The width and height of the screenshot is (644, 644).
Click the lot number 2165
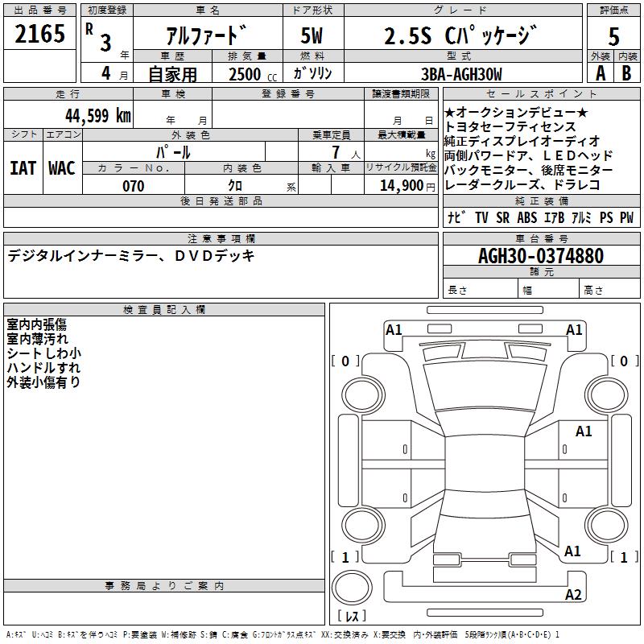tap(39, 34)
